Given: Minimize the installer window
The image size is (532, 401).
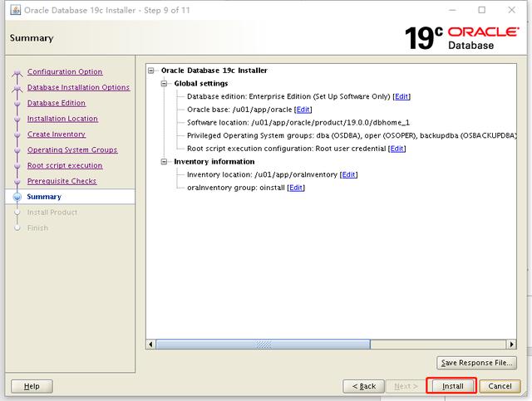Looking at the screenshot, I should pyautogui.click(x=452, y=10).
